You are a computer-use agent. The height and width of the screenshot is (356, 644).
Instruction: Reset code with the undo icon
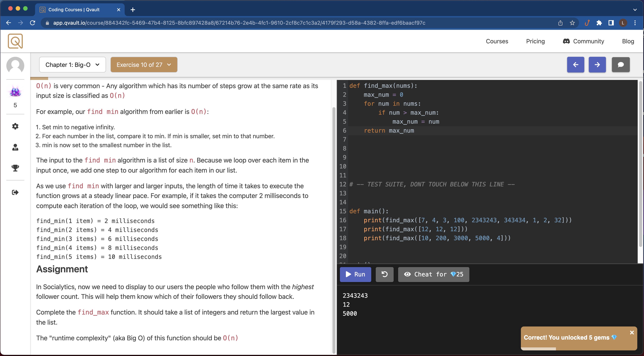(384, 274)
